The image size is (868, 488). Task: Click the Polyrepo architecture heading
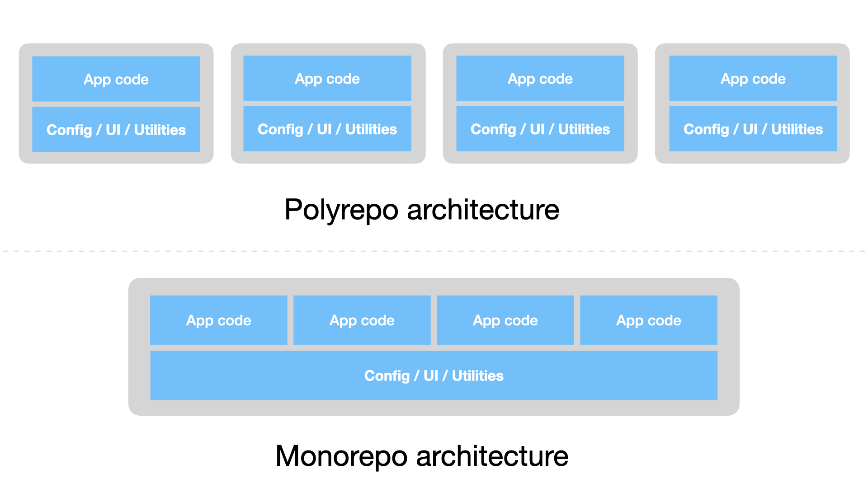click(422, 210)
